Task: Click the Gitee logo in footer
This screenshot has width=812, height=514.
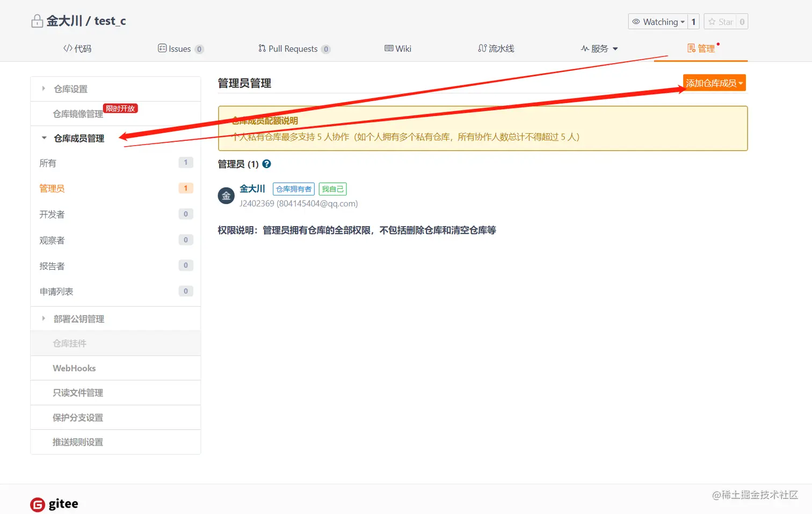Action: click(54, 504)
